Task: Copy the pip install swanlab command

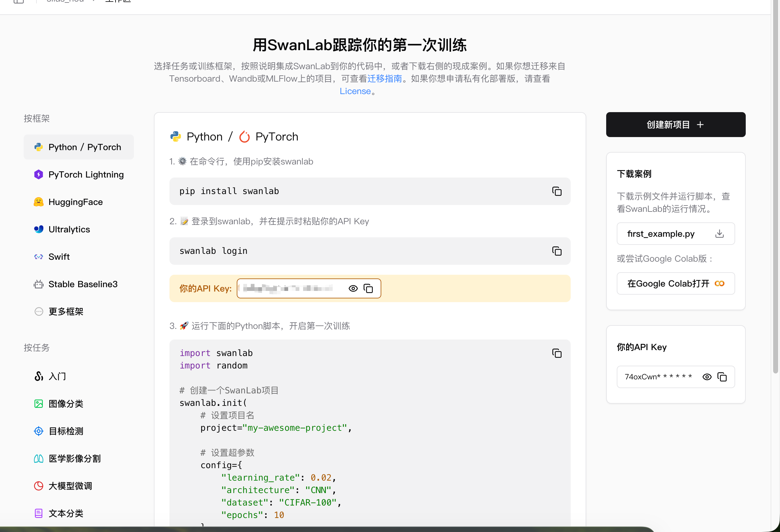Action: click(x=556, y=191)
